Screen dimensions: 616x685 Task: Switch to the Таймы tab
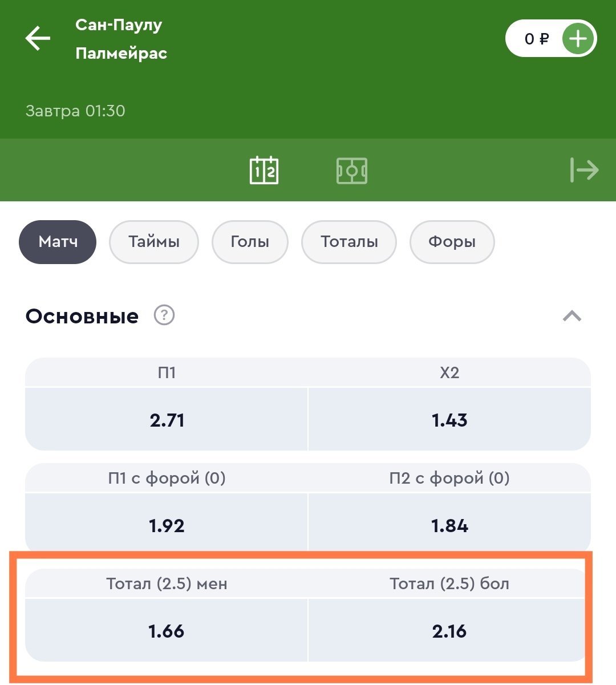pos(153,242)
